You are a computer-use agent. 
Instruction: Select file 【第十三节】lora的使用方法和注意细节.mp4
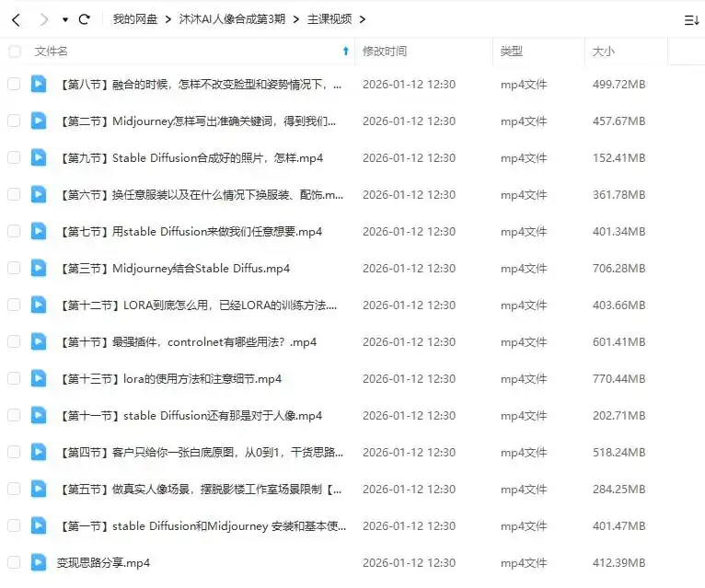click(170, 378)
